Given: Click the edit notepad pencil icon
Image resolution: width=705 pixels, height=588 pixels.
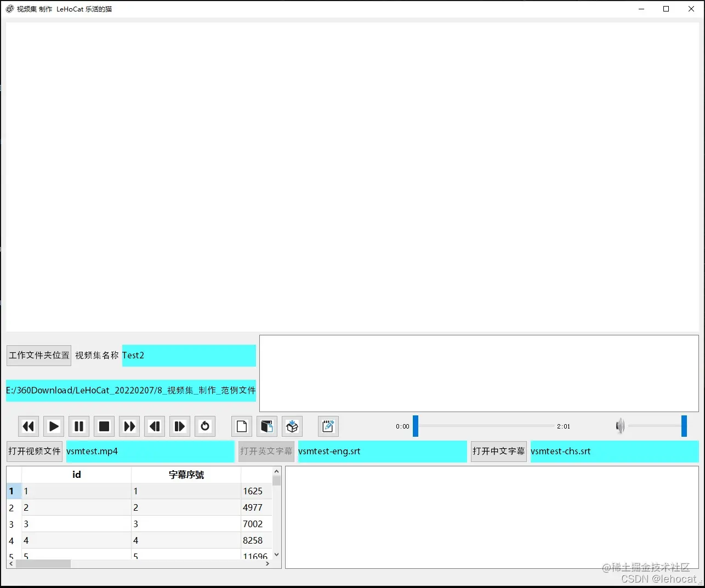Looking at the screenshot, I should pos(328,426).
